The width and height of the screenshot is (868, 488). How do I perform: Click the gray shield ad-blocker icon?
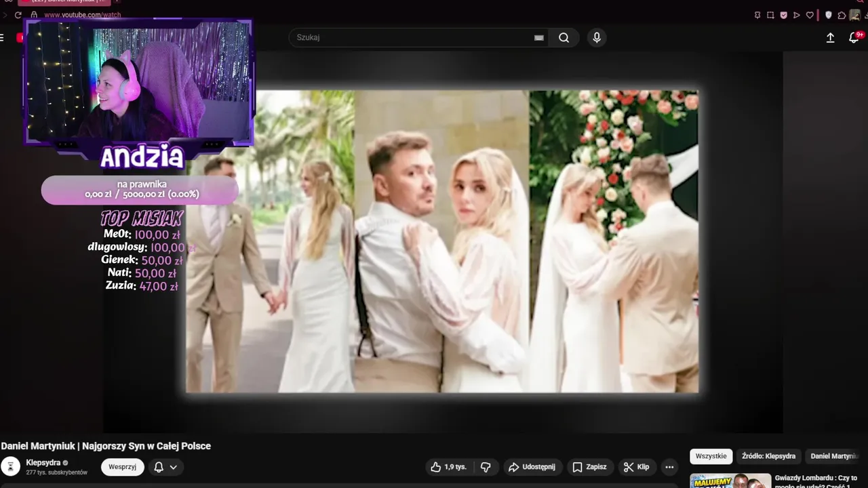(828, 15)
